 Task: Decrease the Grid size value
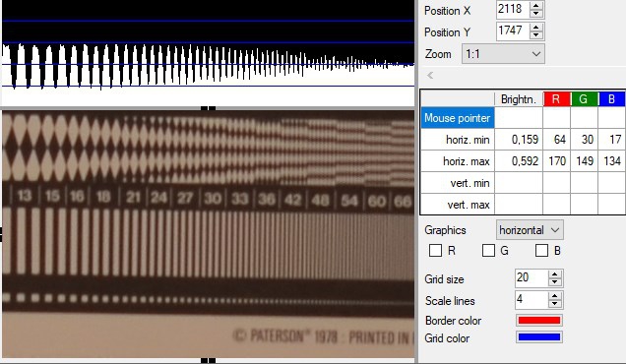[x=555, y=281]
